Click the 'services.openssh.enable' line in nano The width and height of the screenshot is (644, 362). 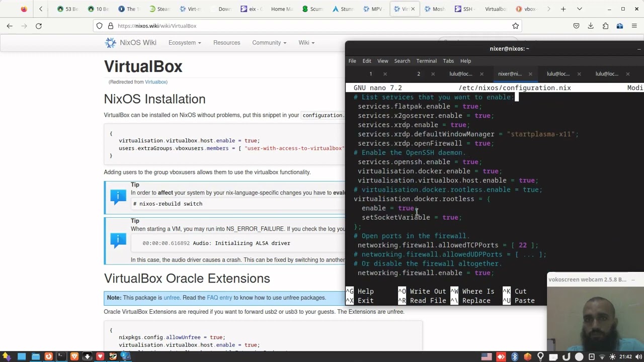(x=420, y=162)
